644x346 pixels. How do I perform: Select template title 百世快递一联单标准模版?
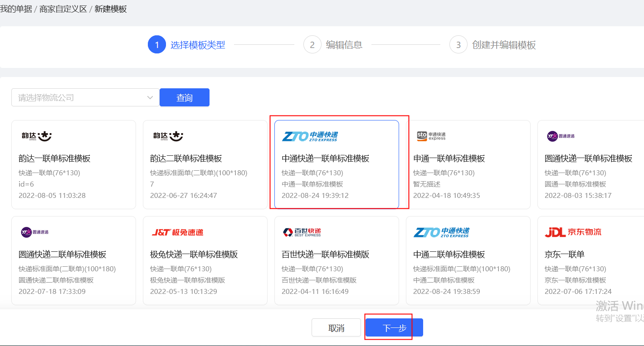click(326, 255)
